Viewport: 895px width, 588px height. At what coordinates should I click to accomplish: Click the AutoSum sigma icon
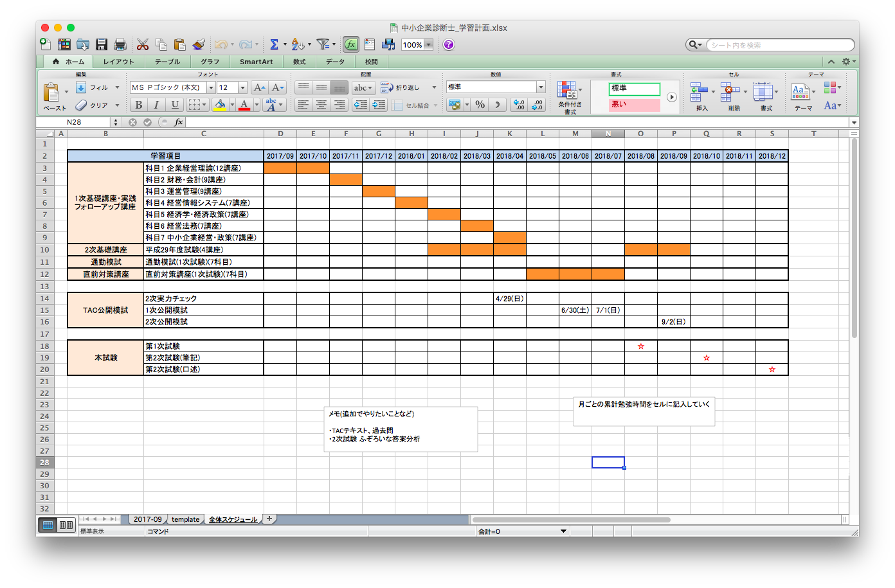coord(274,44)
